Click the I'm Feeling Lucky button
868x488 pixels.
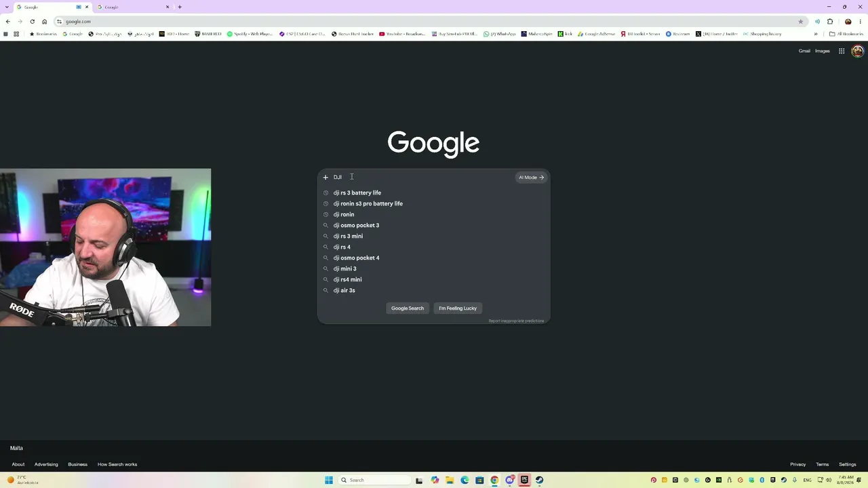(458, 308)
